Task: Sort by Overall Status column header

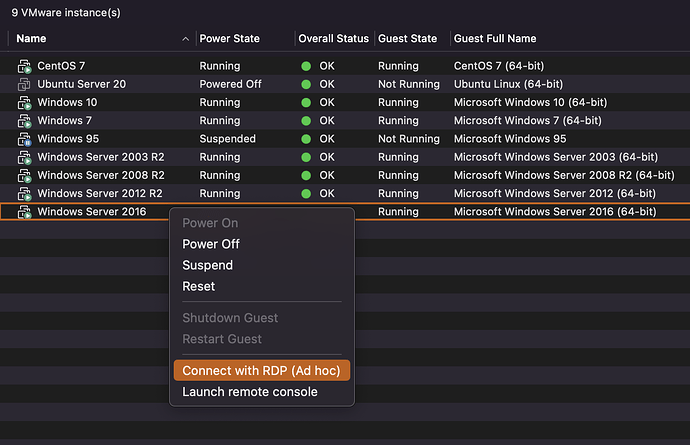Action: click(x=333, y=39)
